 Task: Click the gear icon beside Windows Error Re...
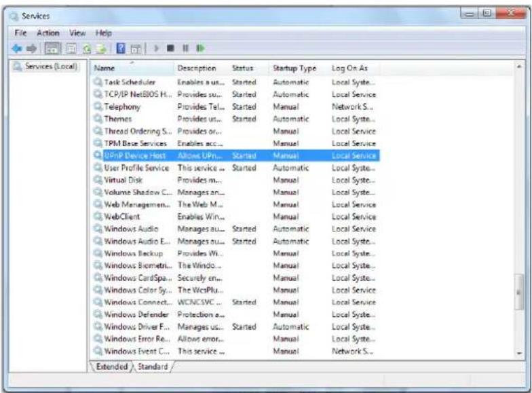[x=98, y=338]
